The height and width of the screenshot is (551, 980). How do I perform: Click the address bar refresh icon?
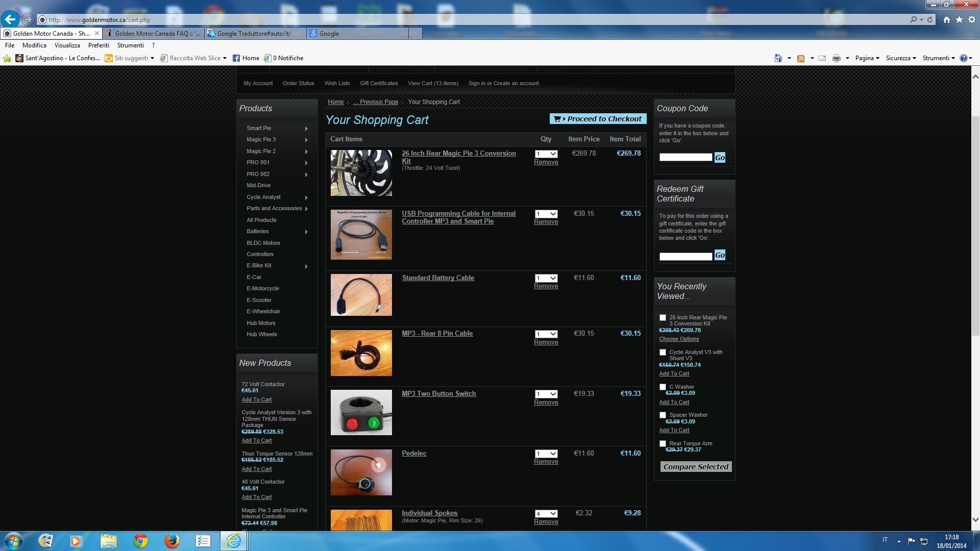coord(930,19)
